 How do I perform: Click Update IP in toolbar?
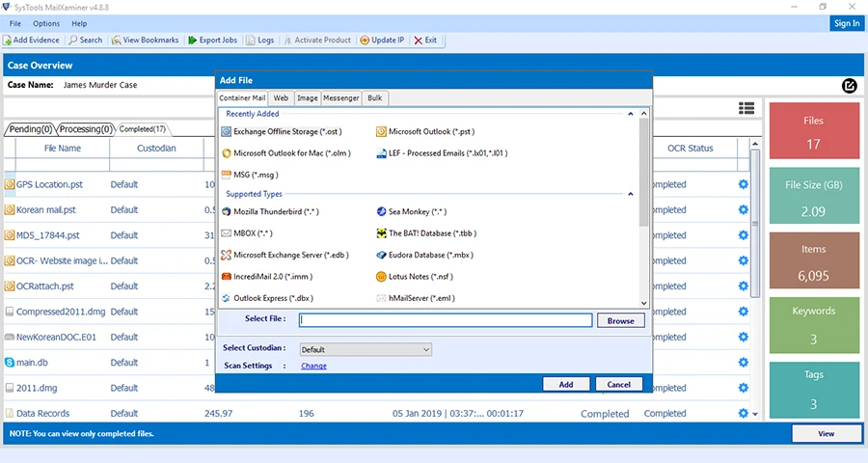(x=382, y=40)
